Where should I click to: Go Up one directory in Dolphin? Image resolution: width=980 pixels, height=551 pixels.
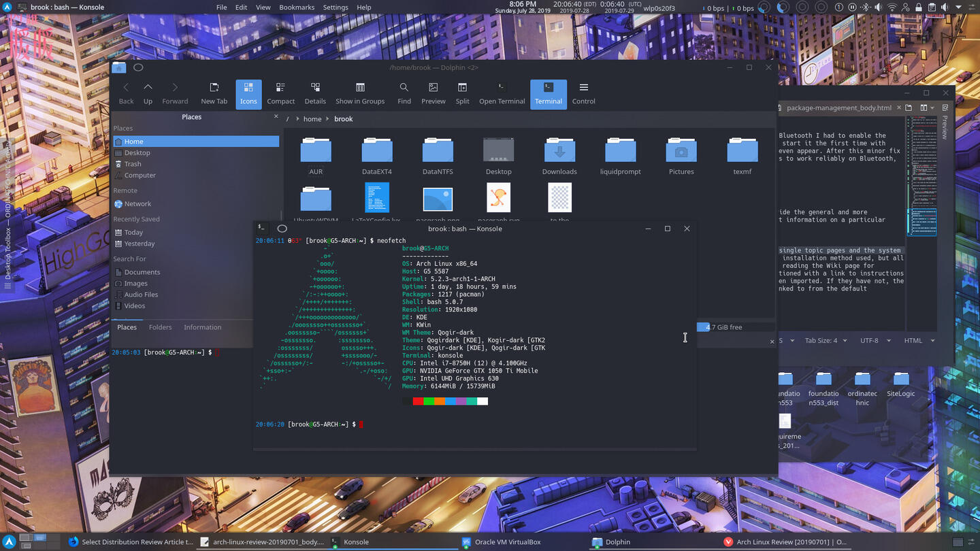148,93
